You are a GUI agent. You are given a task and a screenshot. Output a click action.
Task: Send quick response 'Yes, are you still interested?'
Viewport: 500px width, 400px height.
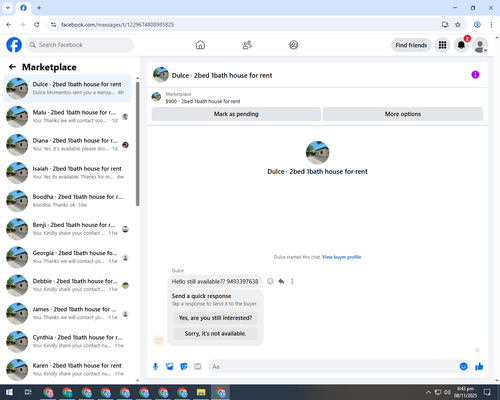215,318
